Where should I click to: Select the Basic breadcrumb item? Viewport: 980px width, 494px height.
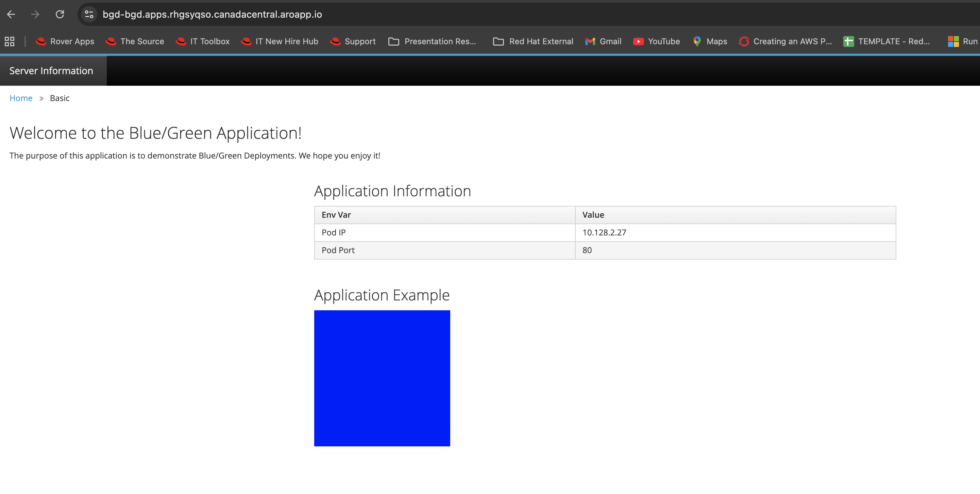pos(60,98)
